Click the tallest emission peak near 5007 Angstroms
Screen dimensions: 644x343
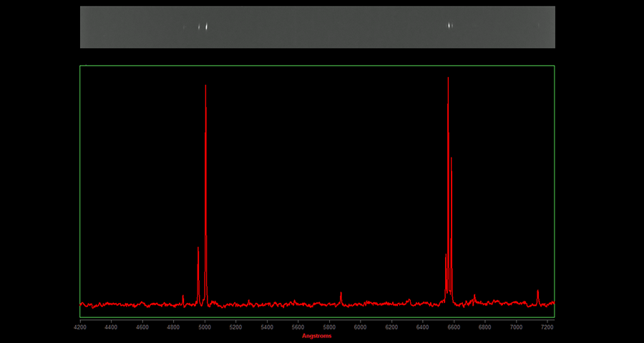pos(205,87)
